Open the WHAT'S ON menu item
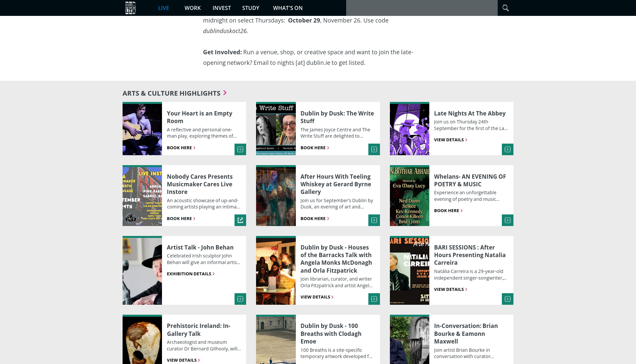Image resolution: width=636 pixels, height=364 pixels. [288, 8]
